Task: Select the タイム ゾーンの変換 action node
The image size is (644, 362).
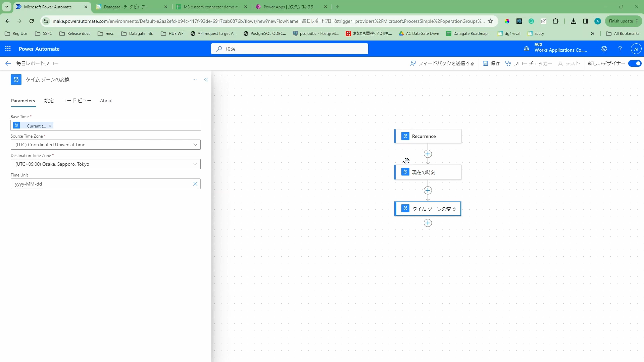Action: click(428, 209)
